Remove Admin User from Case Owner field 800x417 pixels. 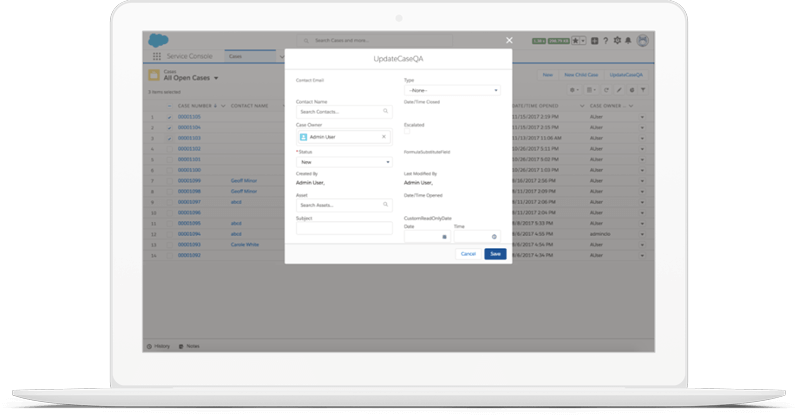pyautogui.click(x=384, y=136)
